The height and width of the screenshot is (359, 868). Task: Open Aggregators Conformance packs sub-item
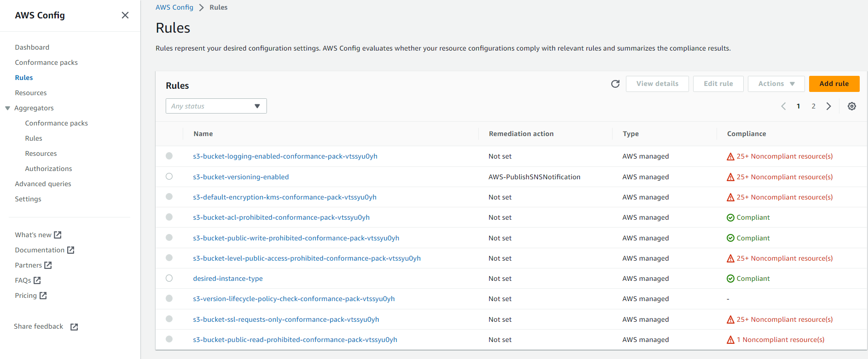pos(57,123)
